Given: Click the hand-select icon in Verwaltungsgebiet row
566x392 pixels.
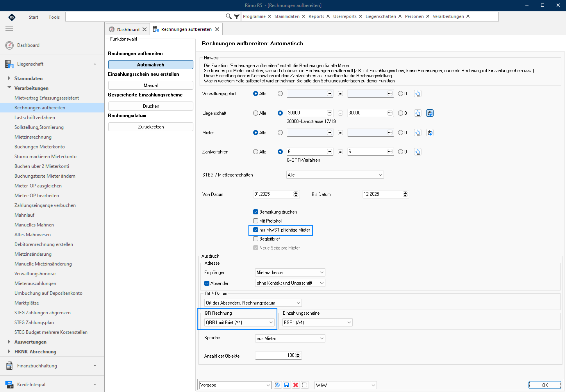Looking at the screenshot, I should [418, 94].
